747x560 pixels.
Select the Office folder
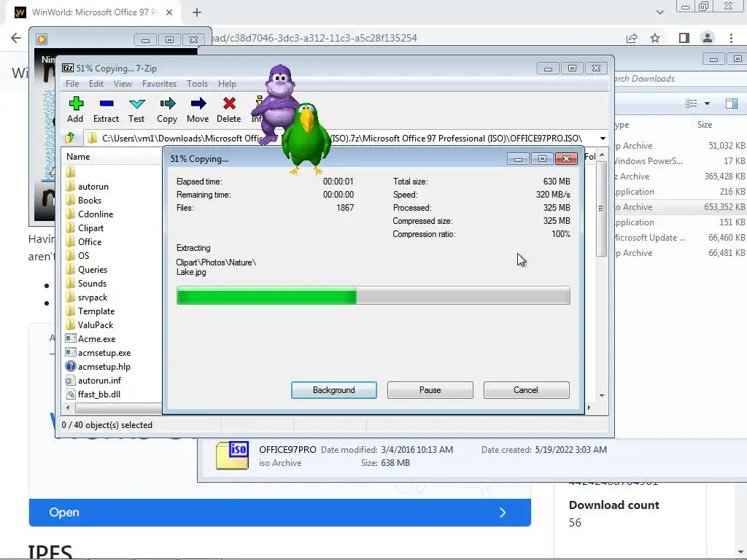[90, 242]
